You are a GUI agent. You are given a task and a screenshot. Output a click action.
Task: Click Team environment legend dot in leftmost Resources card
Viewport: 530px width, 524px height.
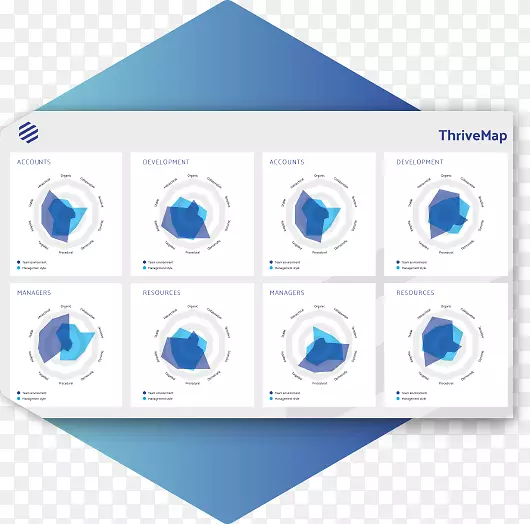(x=144, y=393)
